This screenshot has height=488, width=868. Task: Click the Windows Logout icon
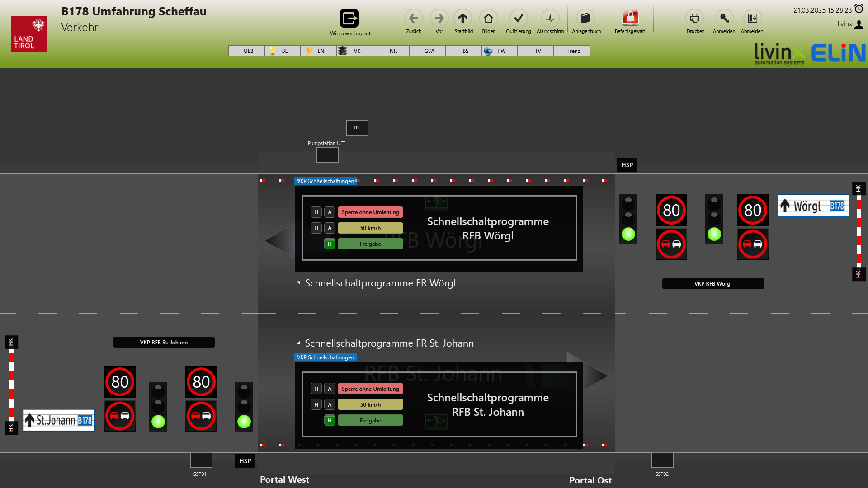pyautogui.click(x=349, y=19)
